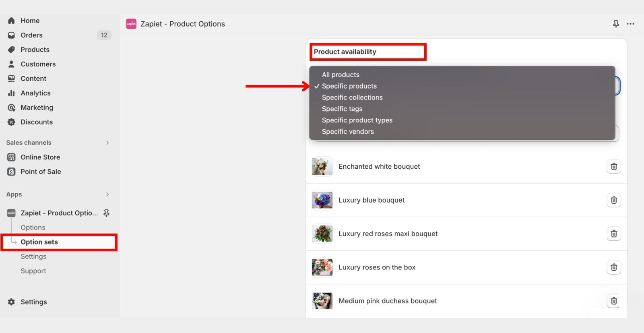The image size is (644, 333).
Task: Open store Settings at sidebar bottom
Action: [x=33, y=302]
